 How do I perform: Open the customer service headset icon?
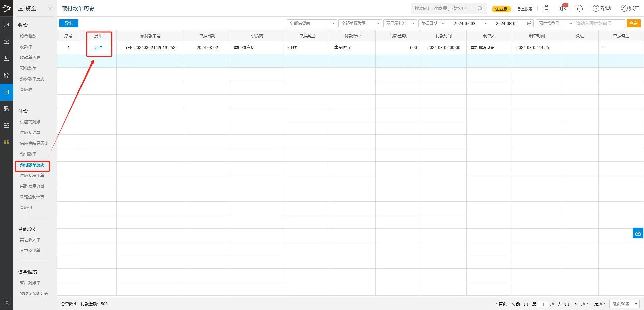tap(579, 8)
